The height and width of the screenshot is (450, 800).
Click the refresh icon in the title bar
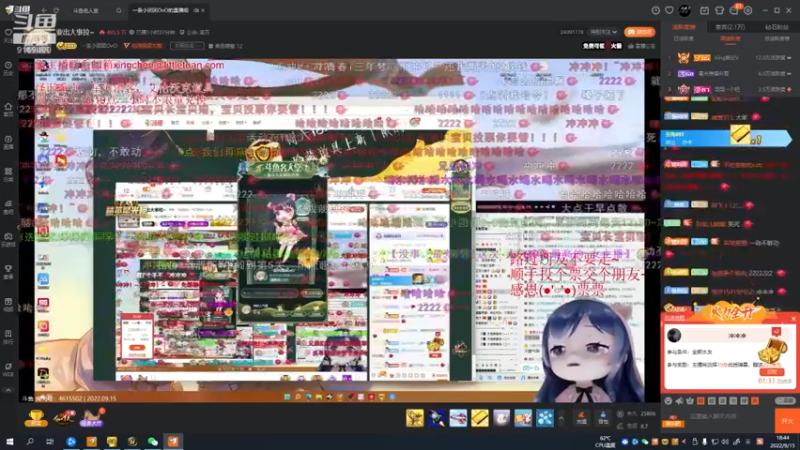(56, 10)
